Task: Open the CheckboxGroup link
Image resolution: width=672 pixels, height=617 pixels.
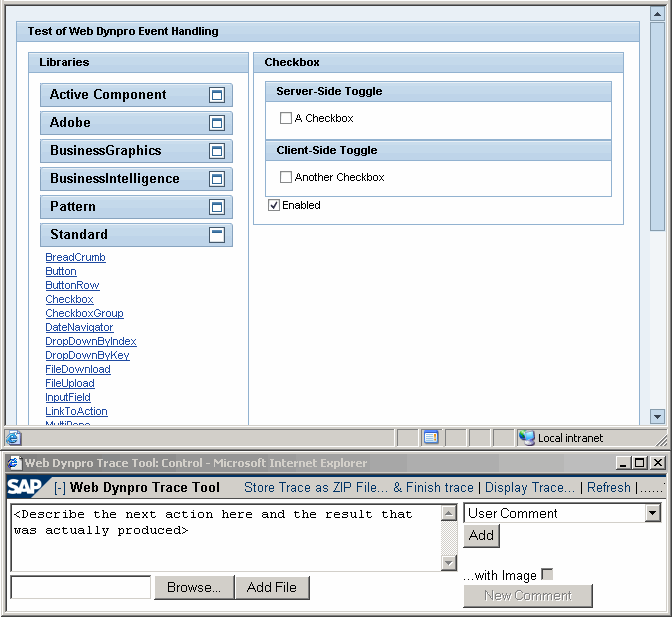Action: click(x=84, y=313)
